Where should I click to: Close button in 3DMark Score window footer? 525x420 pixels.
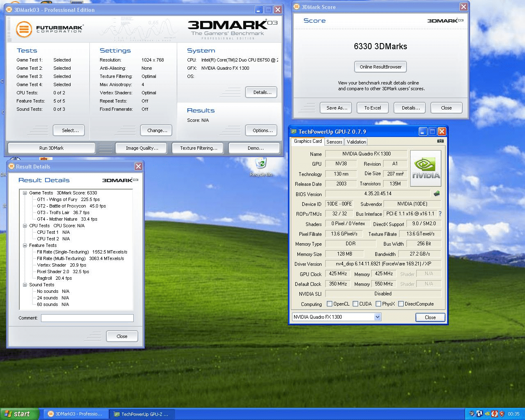click(x=446, y=108)
